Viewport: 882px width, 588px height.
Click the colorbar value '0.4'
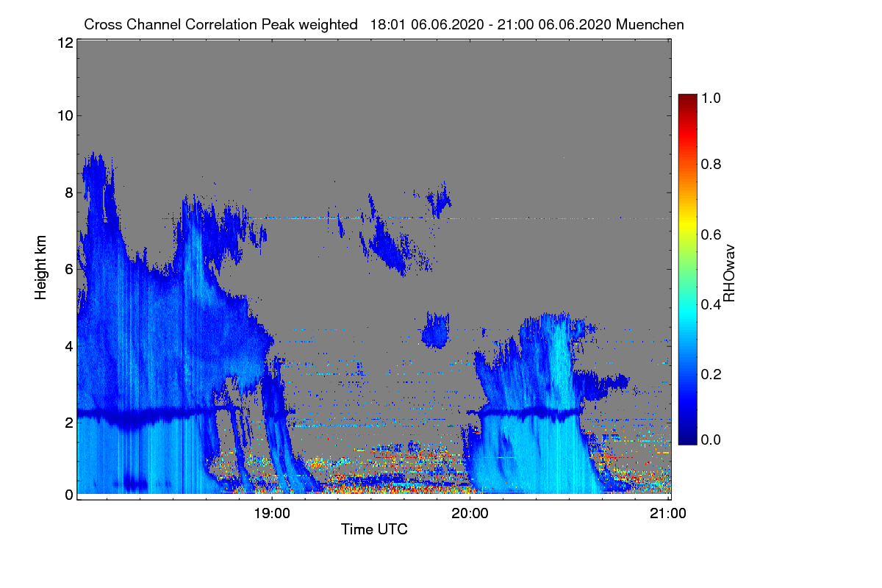pyautogui.click(x=710, y=304)
